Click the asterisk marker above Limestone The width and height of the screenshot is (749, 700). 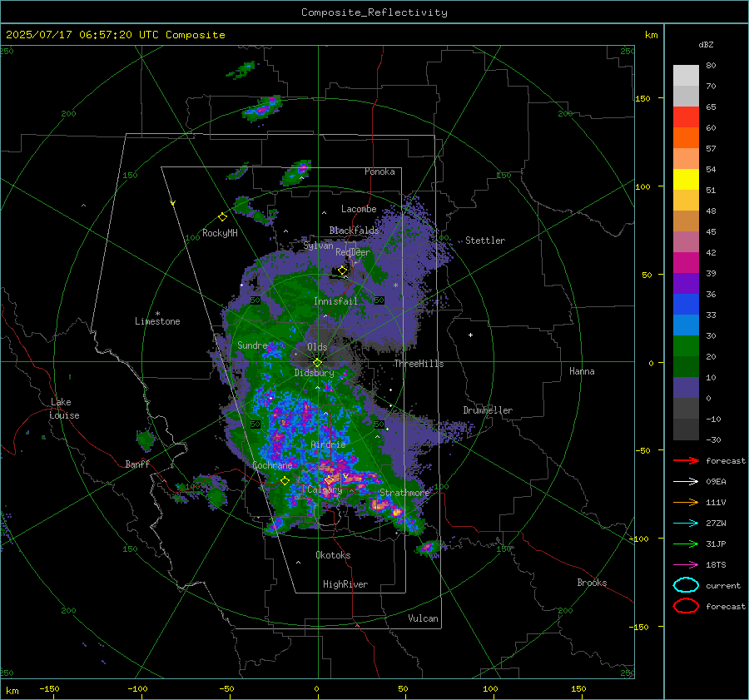[x=157, y=314]
